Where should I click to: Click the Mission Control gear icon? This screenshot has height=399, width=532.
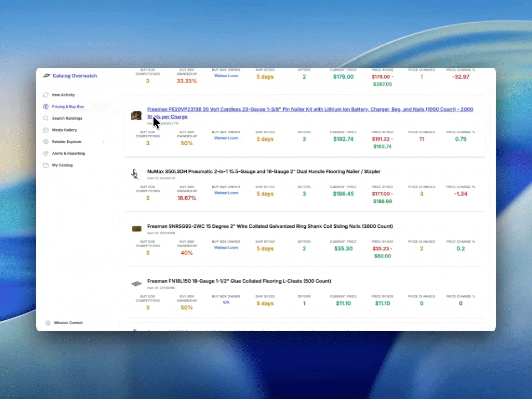[x=48, y=323]
